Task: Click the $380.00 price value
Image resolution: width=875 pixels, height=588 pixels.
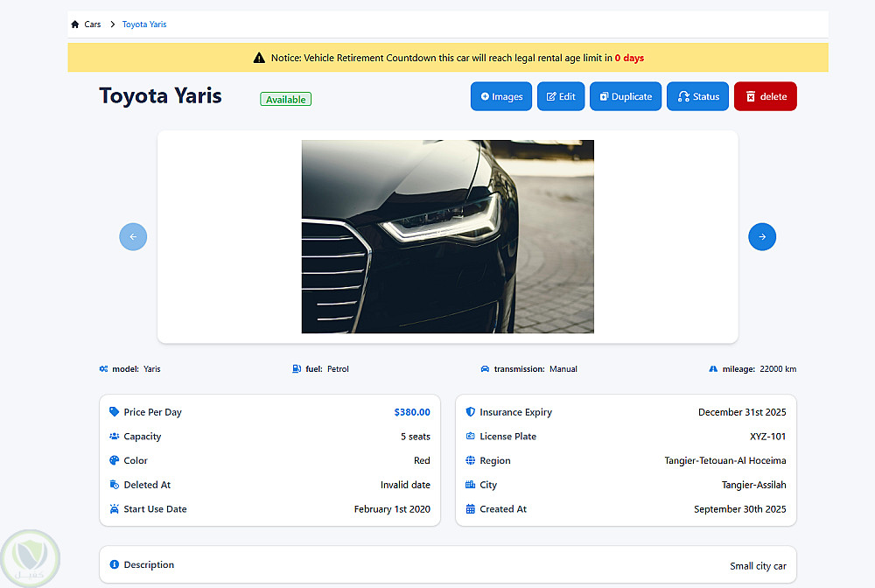Action: pos(412,412)
